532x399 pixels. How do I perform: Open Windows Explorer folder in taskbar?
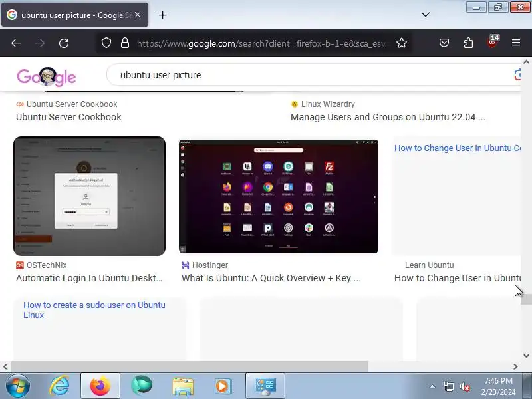coord(183,386)
